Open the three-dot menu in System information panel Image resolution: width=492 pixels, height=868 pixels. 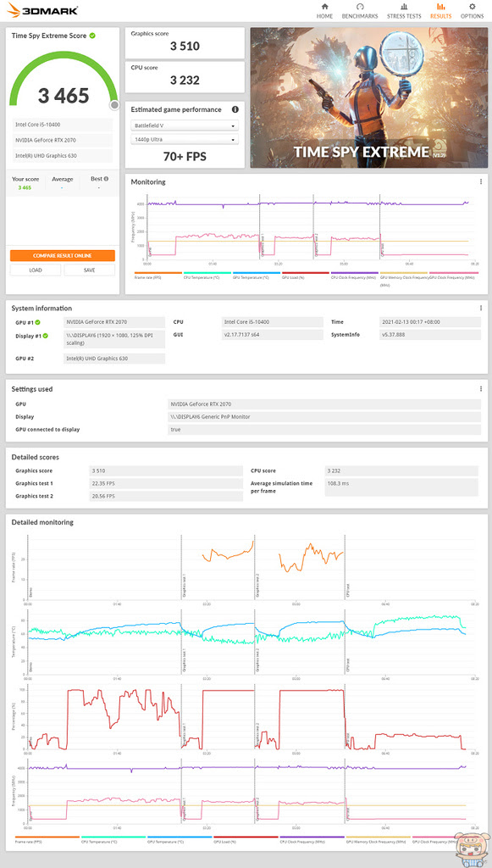pyautogui.click(x=481, y=309)
